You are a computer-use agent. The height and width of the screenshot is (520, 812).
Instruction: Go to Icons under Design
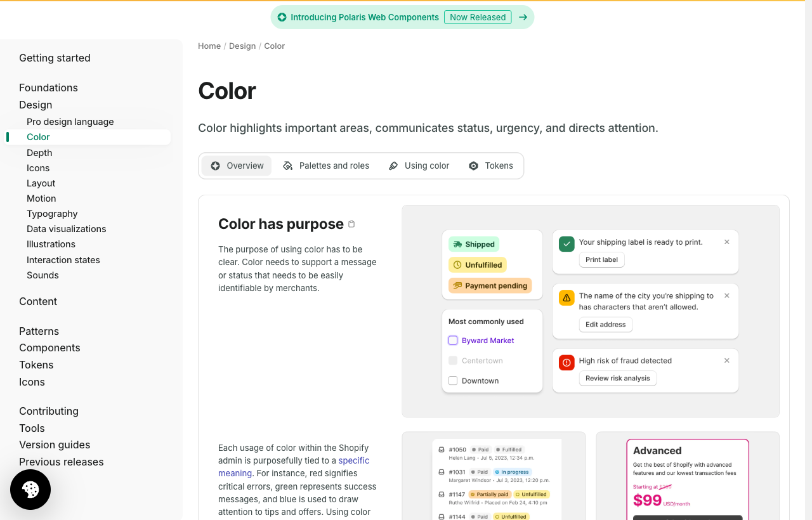coord(38,168)
